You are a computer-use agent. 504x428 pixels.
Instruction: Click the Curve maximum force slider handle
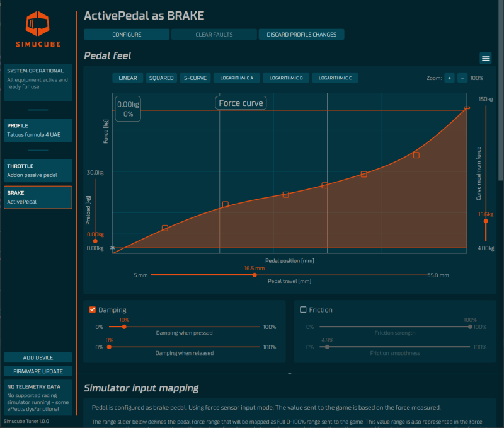pos(486,221)
